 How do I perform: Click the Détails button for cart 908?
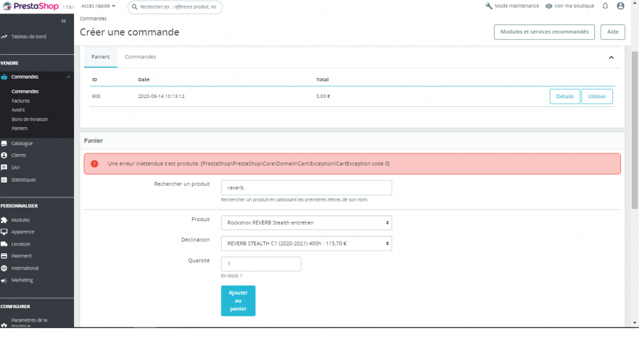[x=565, y=97]
